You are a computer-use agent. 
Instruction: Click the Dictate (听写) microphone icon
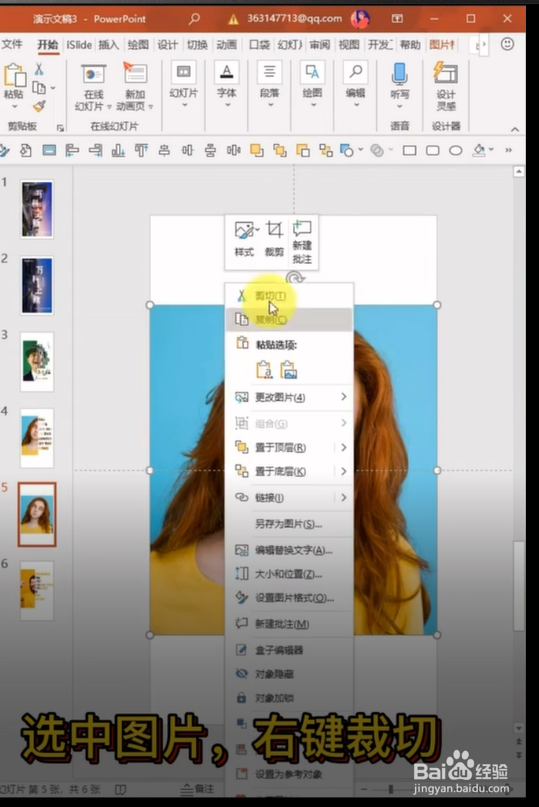pyautogui.click(x=399, y=74)
